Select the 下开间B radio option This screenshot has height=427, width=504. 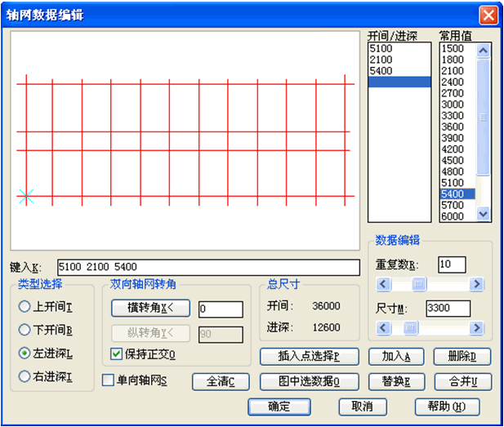coord(26,331)
